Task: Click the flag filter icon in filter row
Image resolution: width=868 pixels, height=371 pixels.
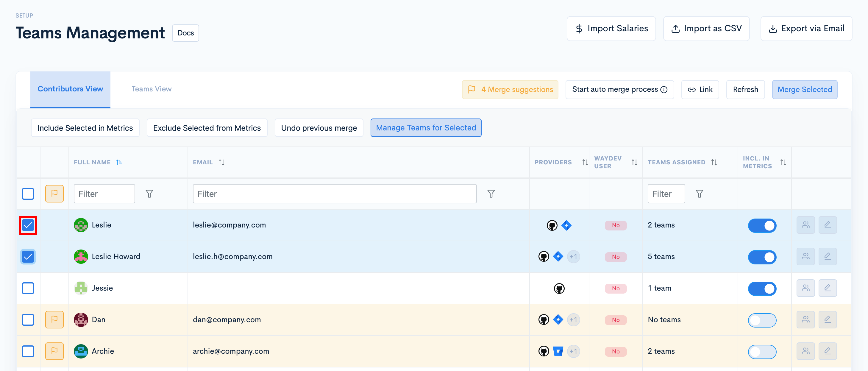Action: click(54, 194)
